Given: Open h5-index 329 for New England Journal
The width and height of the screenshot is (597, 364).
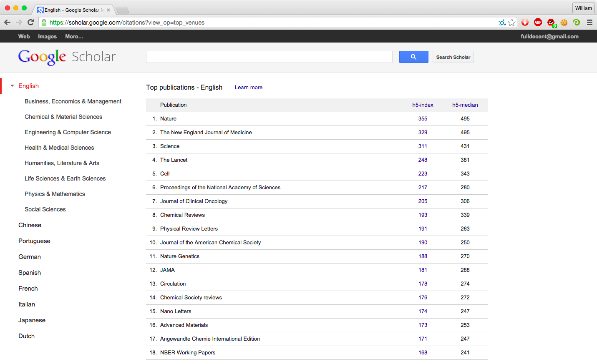Looking at the screenshot, I should (423, 133).
